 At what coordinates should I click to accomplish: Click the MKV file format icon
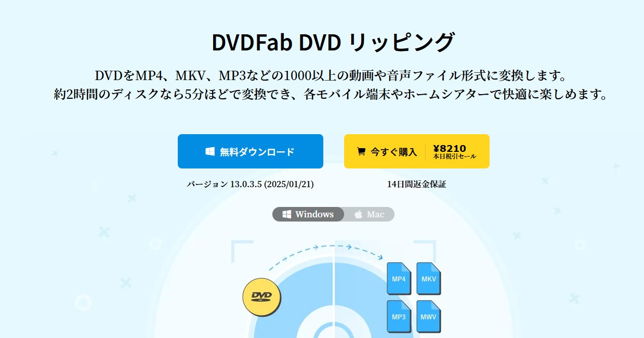click(x=428, y=279)
